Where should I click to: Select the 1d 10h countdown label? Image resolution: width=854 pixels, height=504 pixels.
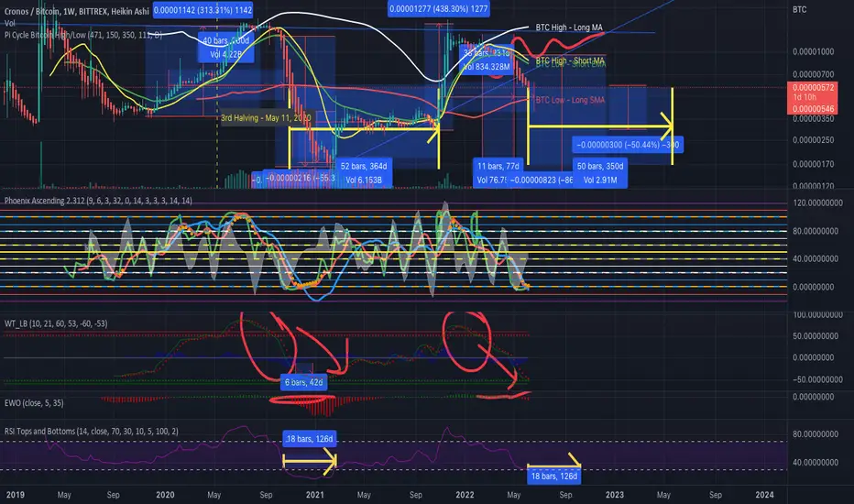(x=805, y=97)
